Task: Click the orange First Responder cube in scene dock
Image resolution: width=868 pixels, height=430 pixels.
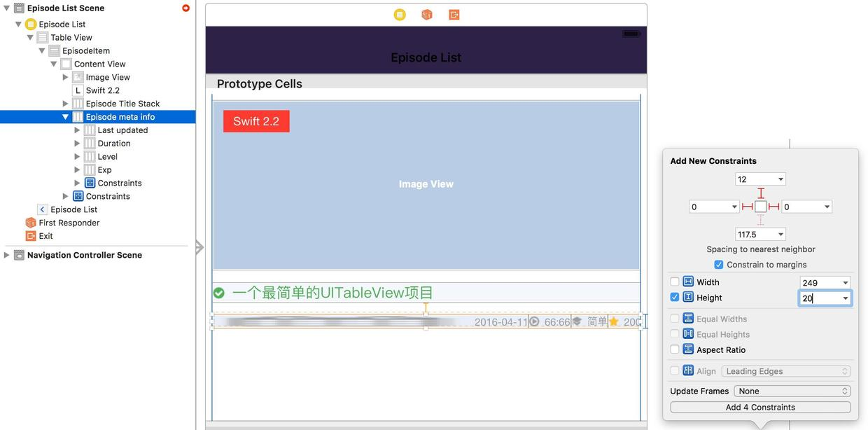Action: click(x=427, y=15)
